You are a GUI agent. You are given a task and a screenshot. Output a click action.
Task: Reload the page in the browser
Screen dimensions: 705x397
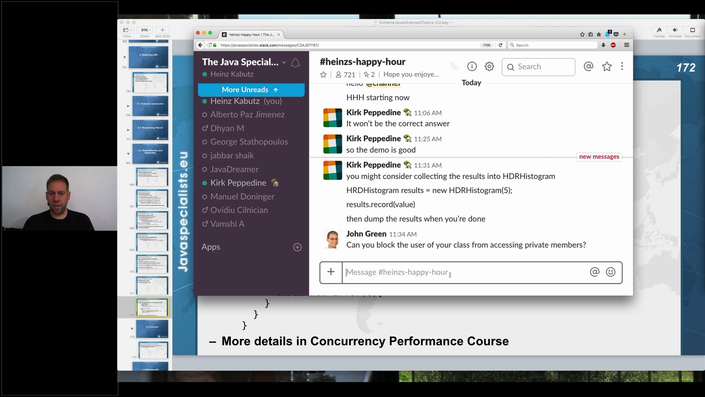(500, 45)
